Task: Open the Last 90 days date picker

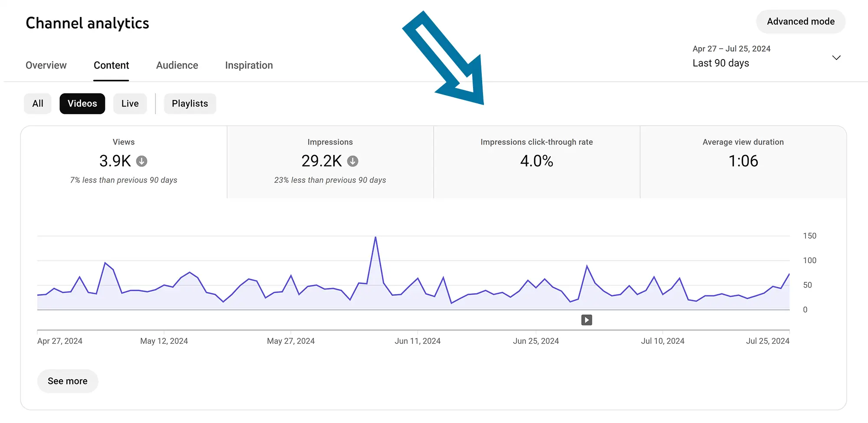Action: [720, 63]
